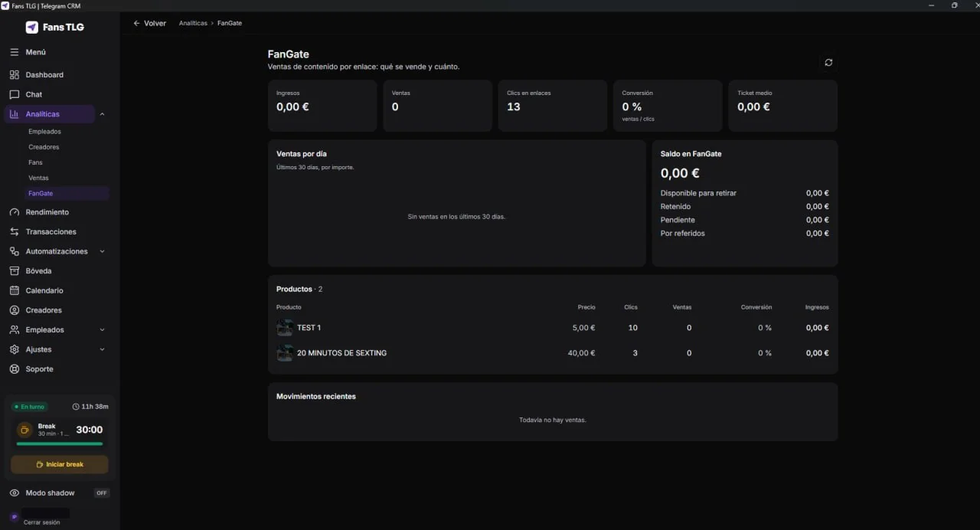Screen dimensions: 980x530
Task: Click the green break progress bar
Action: click(60, 443)
